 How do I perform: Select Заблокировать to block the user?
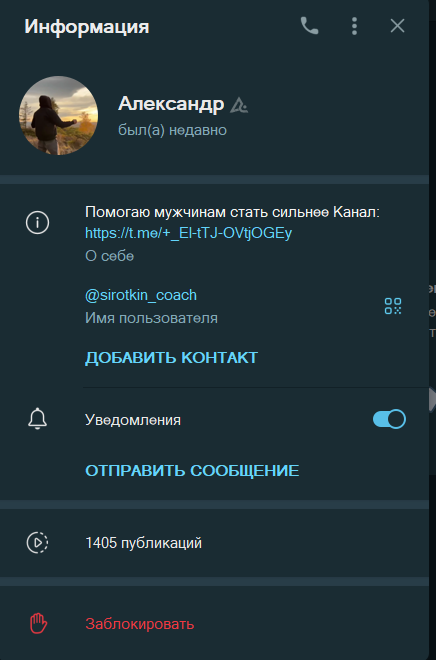pyautogui.click(x=140, y=624)
